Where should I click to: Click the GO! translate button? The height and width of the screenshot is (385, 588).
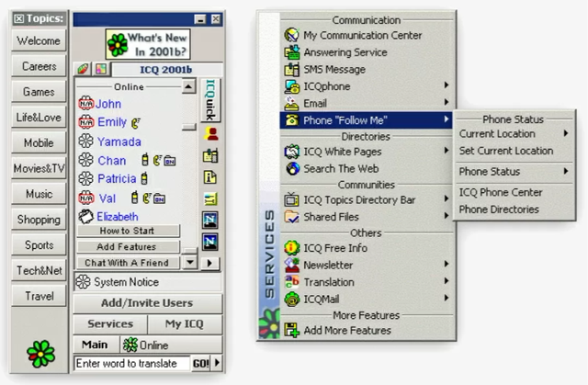coord(200,363)
